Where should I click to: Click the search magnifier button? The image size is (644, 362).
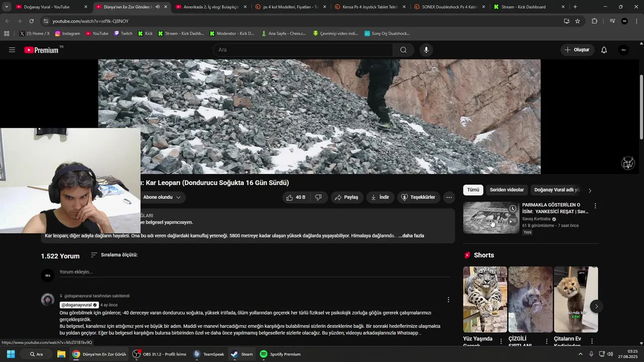(404, 50)
